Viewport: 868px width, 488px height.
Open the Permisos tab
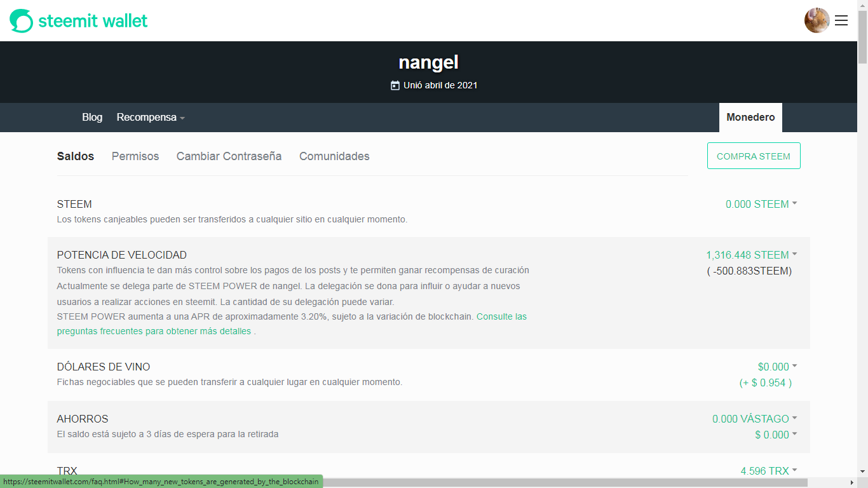(x=135, y=156)
